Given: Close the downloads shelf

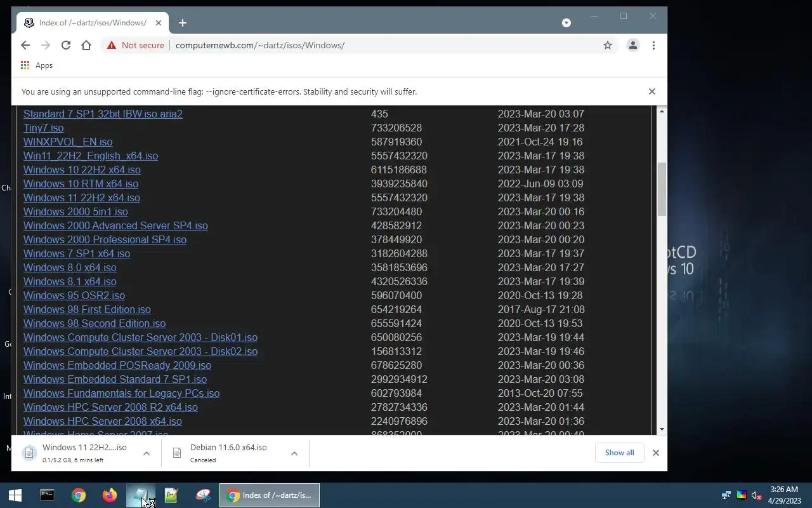Looking at the screenshot, I should click(656, 453).
